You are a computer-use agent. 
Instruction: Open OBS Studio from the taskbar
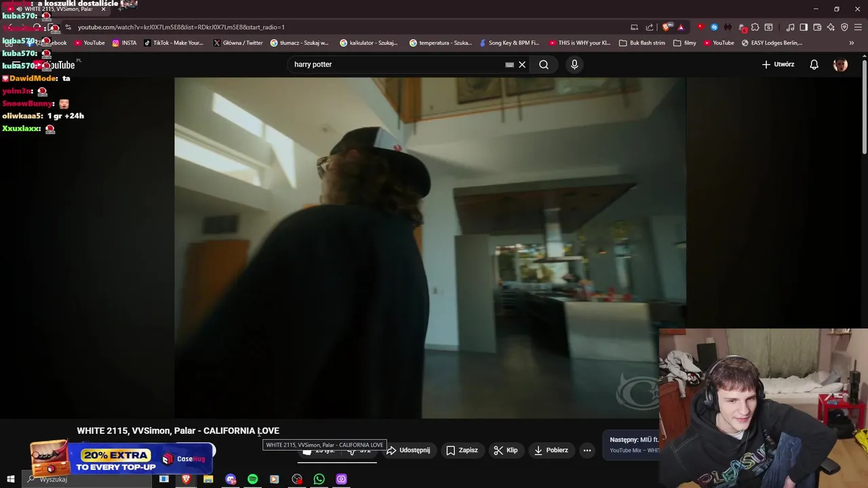(297, 479)
